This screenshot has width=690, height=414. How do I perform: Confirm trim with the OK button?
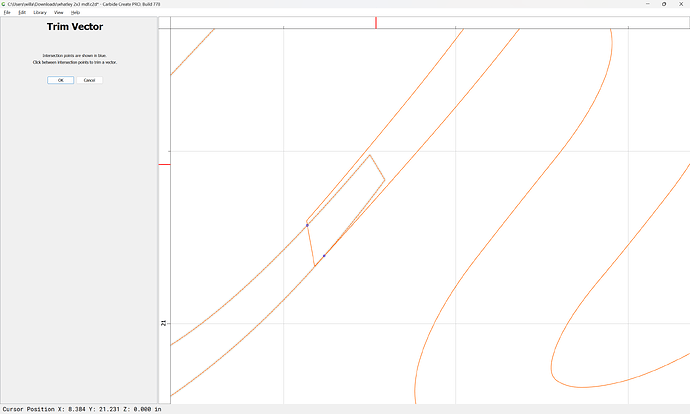pos(60,79)
